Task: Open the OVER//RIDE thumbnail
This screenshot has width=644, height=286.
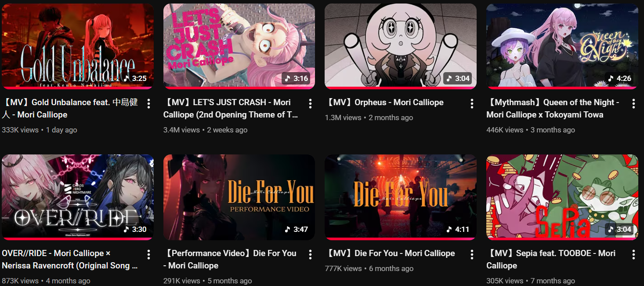Action: coord(78,197)
